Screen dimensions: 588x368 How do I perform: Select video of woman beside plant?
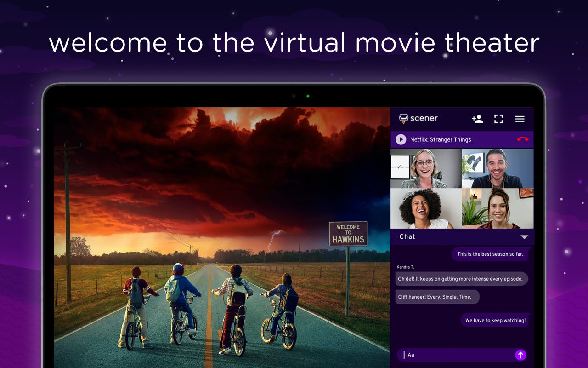tap(498, 208)
